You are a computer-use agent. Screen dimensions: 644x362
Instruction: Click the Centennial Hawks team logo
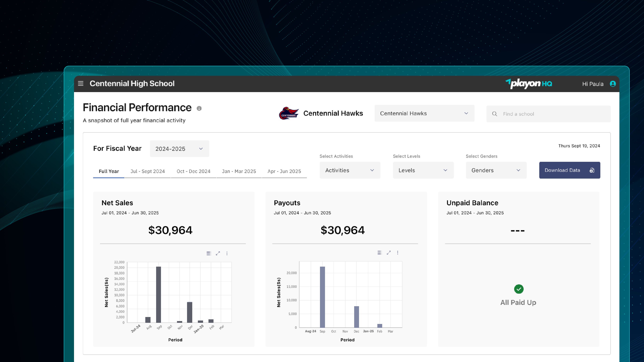pos(289,113)
